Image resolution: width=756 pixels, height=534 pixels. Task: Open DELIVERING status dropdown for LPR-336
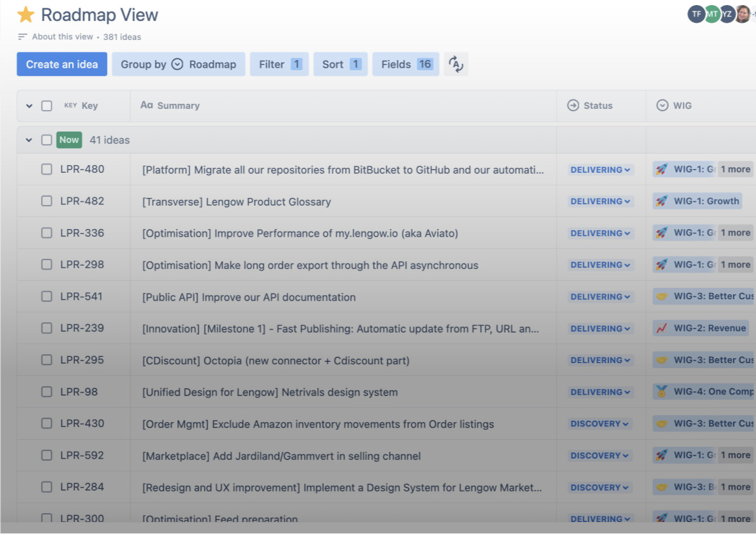(600, 233)
